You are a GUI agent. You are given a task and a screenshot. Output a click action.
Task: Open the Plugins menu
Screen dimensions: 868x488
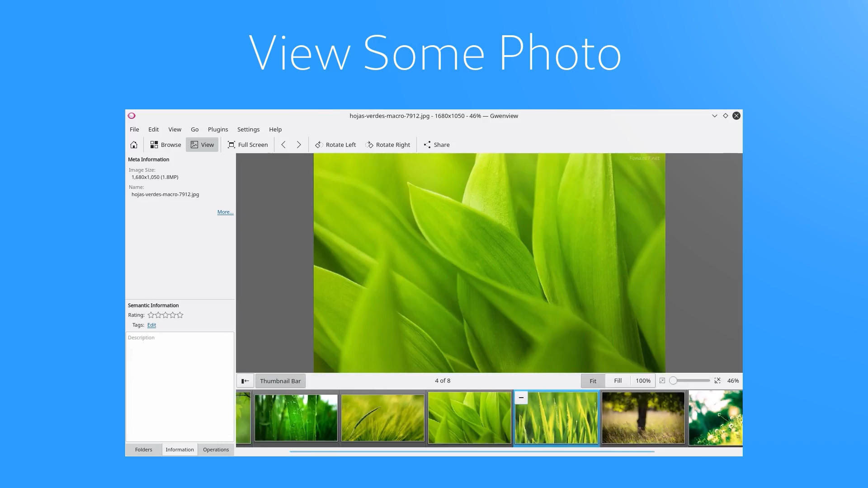218,129
